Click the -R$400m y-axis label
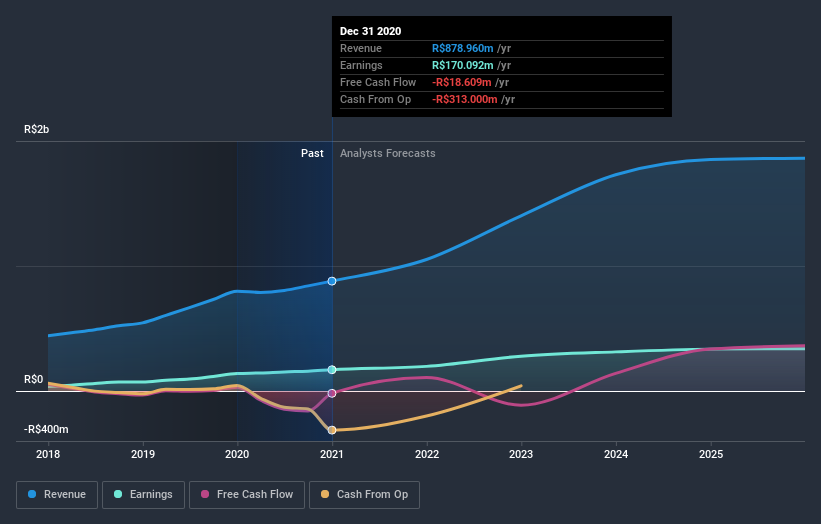The width and height of the screenshot is (821, 524). 46,429
